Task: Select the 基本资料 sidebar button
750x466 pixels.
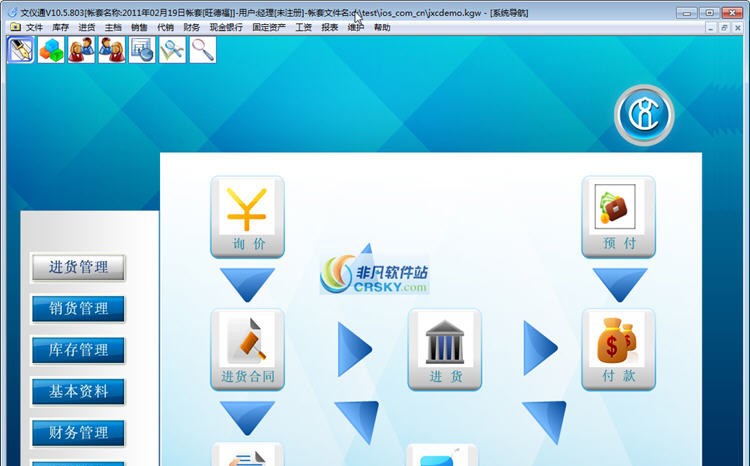Action: (x=78, y=392)
